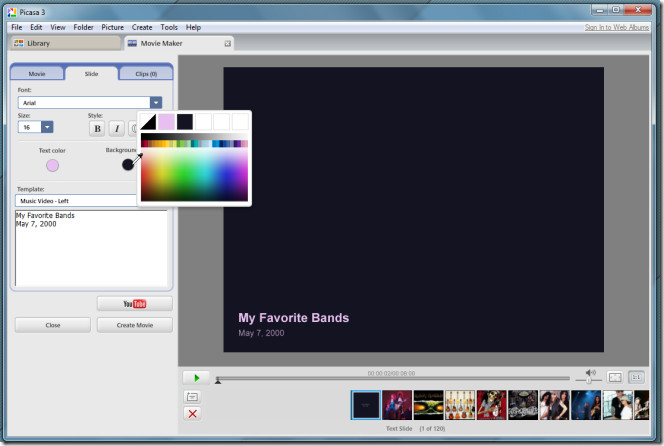
Task: Click the Picasa 3 logo in title bar
Action: coord(12,12)
